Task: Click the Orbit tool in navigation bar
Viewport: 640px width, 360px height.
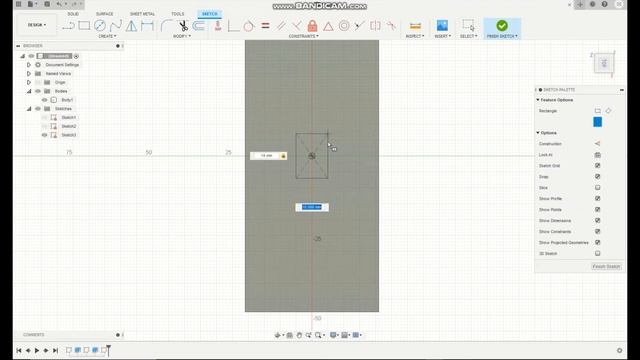Action: point(278,335)
